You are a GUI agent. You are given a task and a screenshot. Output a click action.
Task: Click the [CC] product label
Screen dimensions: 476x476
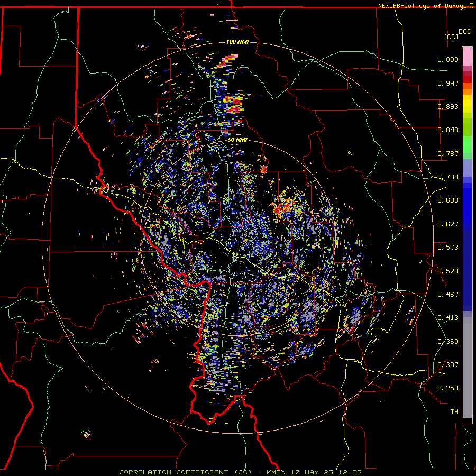(452, 36)
